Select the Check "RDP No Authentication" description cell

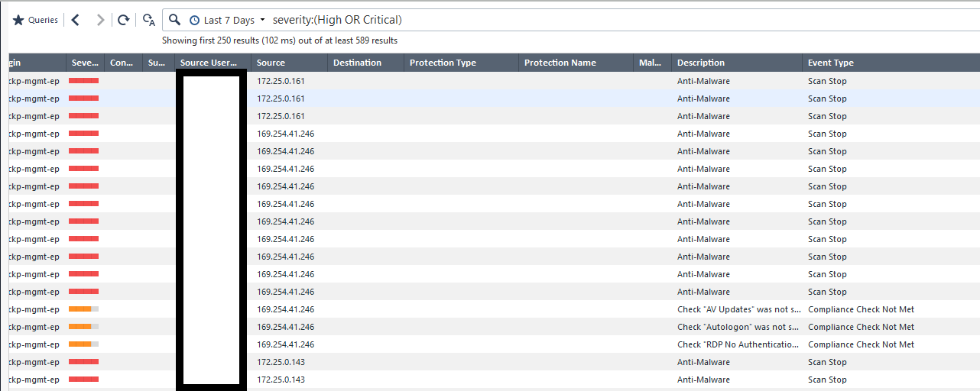click(739, 344)
